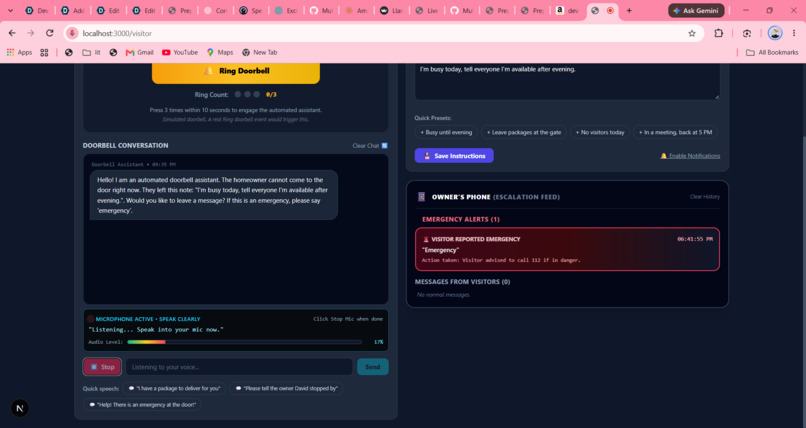806x428 pixels.
Task: Switch to the 'Adc' tab
Action: tap(72, 10)
